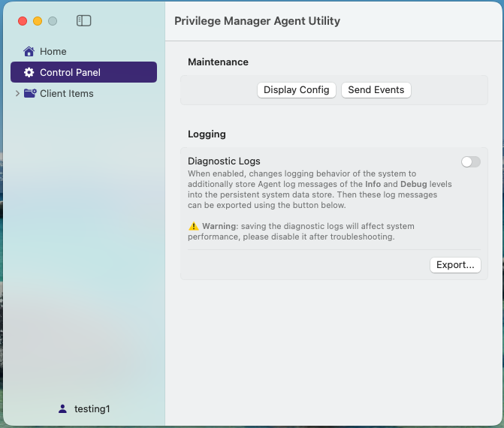
Task: Select the Control Panel sidebar label
Action: coord(70,73)
